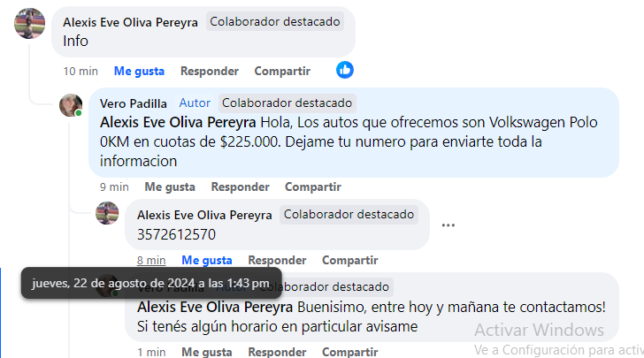Click Responder under the phone number comment
The width and height of the screenshot is (644, 358).
(277, 260)
